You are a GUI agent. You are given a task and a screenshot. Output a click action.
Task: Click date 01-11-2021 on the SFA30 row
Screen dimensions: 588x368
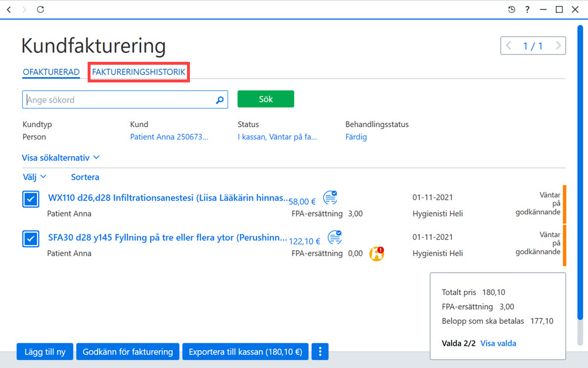[x=433, y=237]
